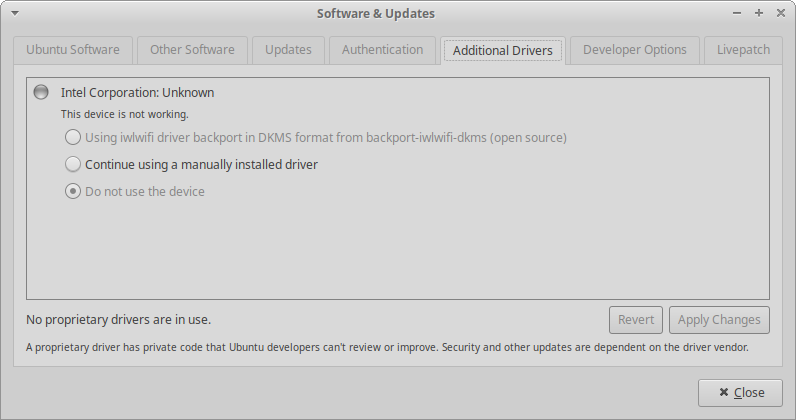Screen dimensions: 796x420
Task: Click the proprietary driver explanation text
Action: [387, 347]
